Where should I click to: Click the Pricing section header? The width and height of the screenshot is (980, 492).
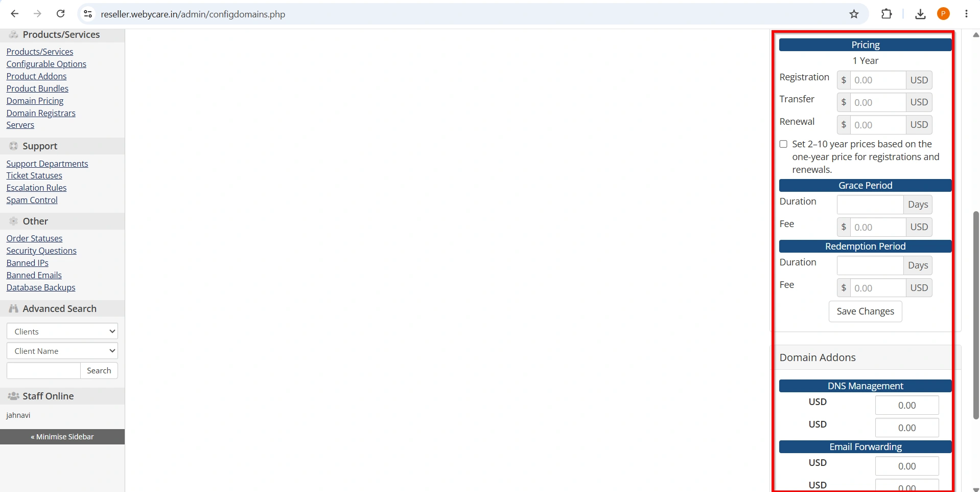click(x=865, y=45)
